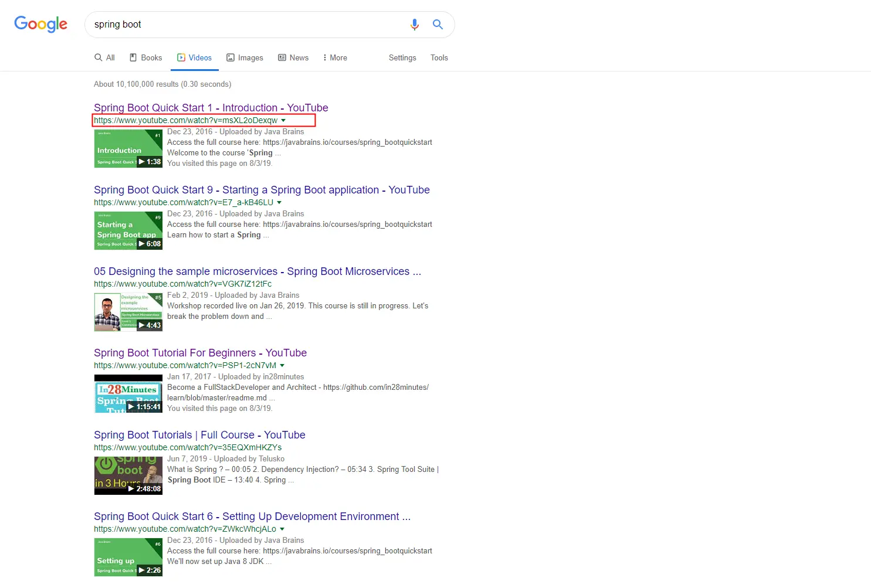
Task: Click the URL text ending in 35EQXmHKZYs
Action: point(188,447)
